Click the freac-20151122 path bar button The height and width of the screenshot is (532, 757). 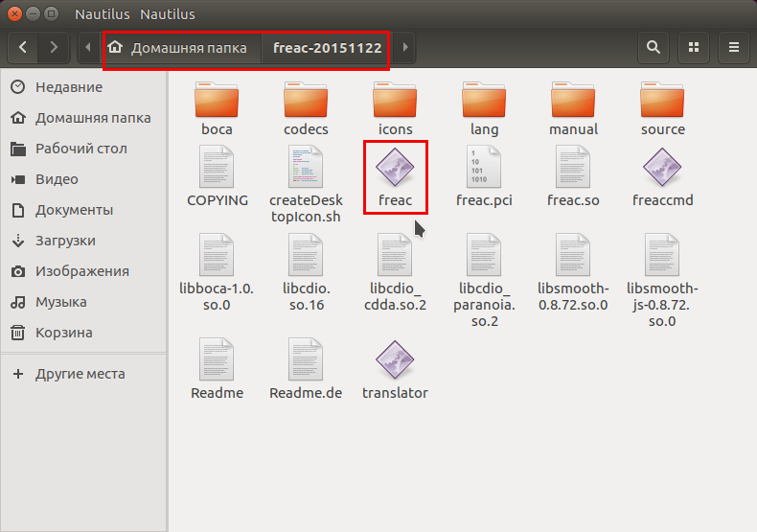pos(328,47)
